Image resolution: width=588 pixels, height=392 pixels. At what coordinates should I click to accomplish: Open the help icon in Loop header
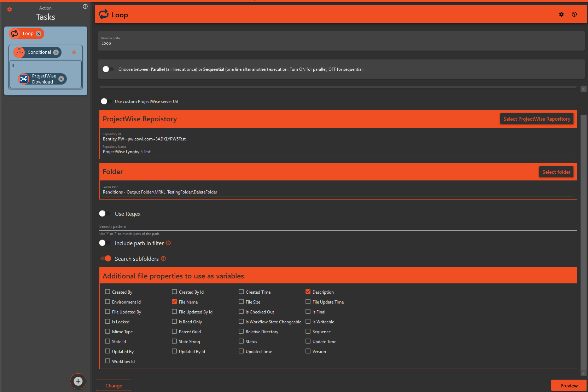(574, 15)
